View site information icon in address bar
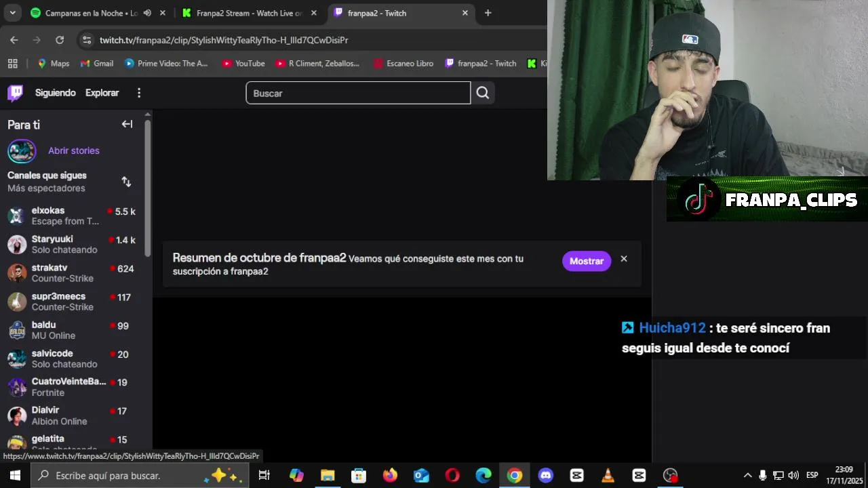 tap(86, 40)
